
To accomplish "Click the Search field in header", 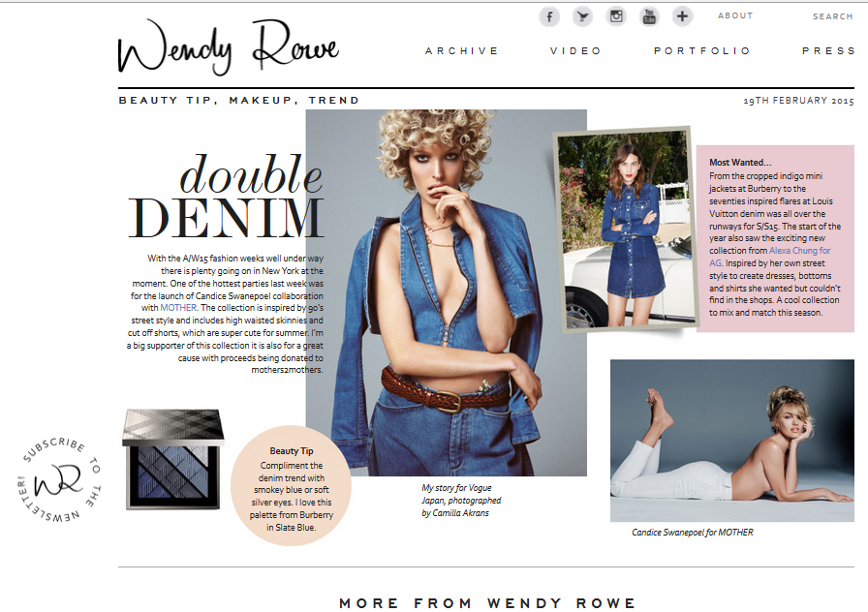I will [832, 16].
